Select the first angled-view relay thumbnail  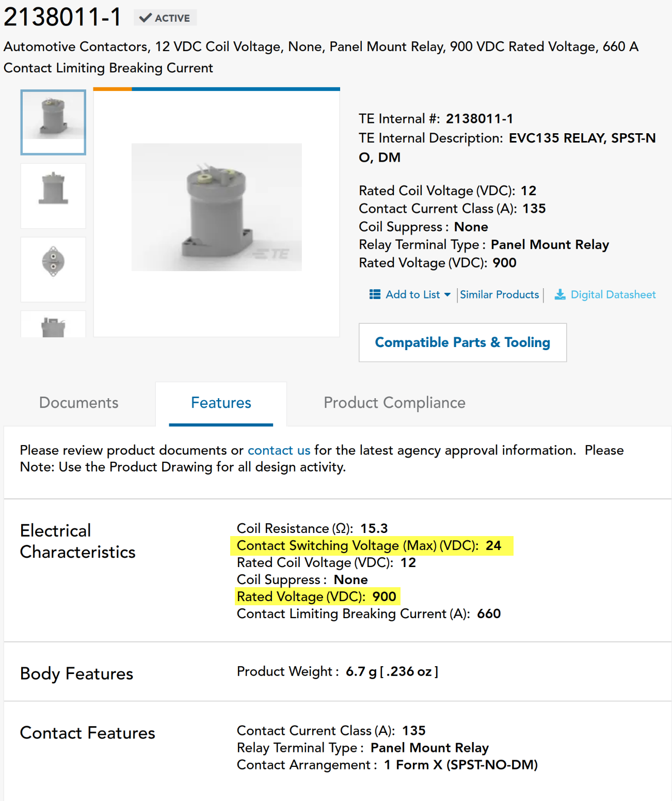point(53,122)
